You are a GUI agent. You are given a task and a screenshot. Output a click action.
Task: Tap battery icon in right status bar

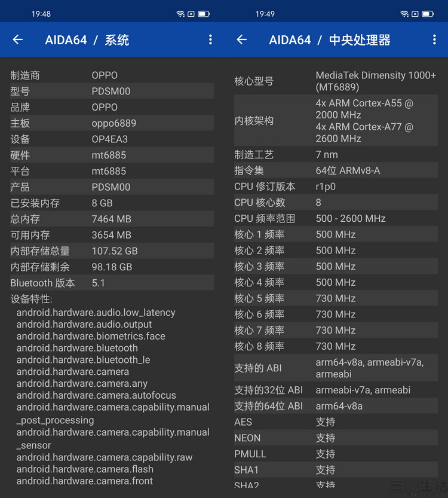point(428,14)
